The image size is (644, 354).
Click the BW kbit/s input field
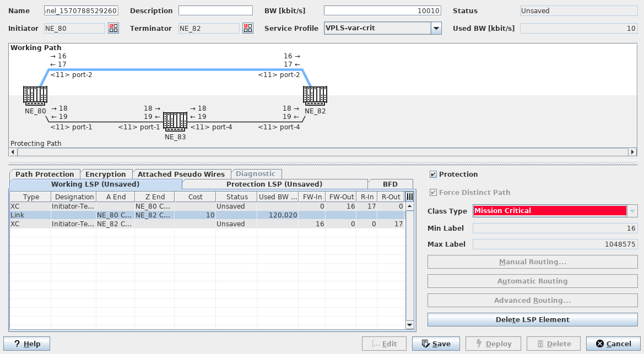[x=382, y=11]
